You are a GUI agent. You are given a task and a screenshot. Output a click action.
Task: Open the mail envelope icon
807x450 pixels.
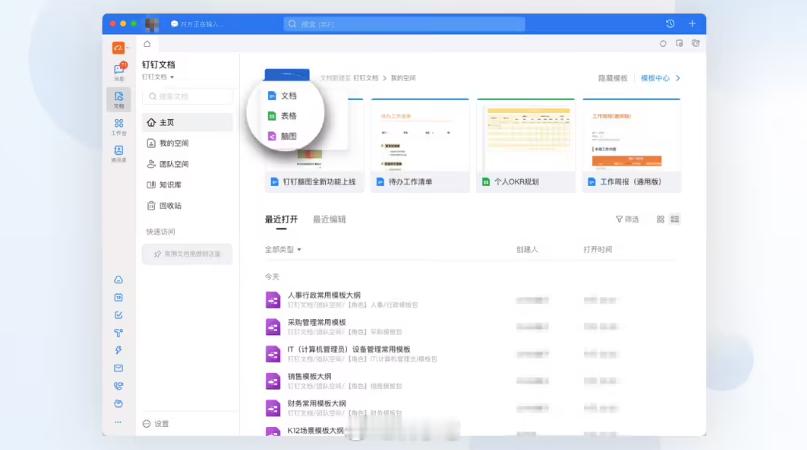118,368
